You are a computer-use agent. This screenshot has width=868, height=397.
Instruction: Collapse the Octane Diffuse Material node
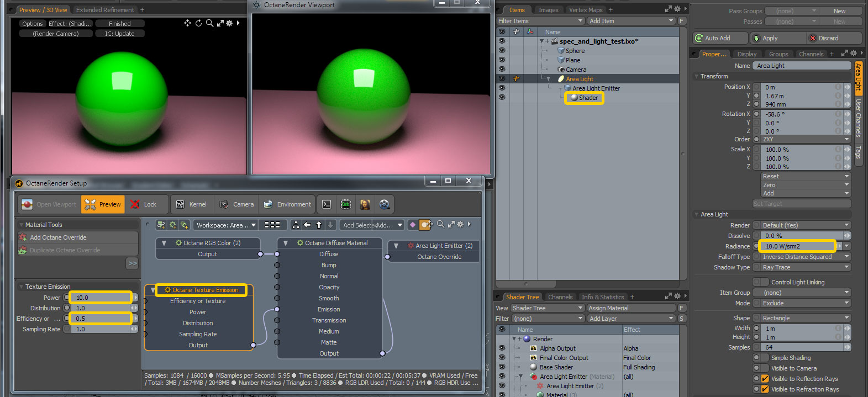(x=285, y=243)
